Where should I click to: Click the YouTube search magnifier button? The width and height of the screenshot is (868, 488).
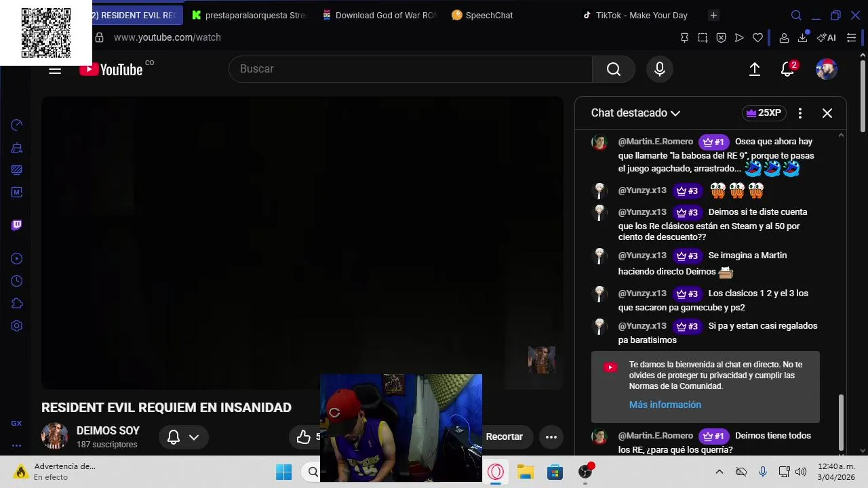click(x=614, y=69)
